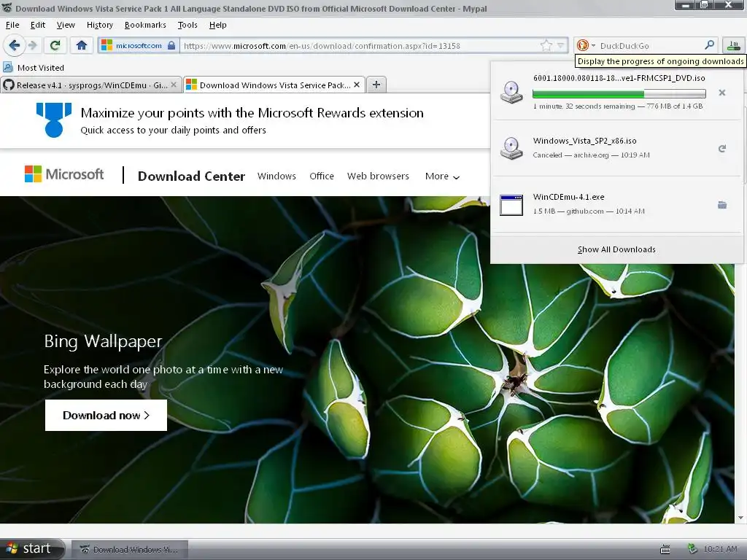Viewport: 747px width, 560px height.
Task: Click the FRMCSP1_DVD.iso download progress bar
Action: 619,93
